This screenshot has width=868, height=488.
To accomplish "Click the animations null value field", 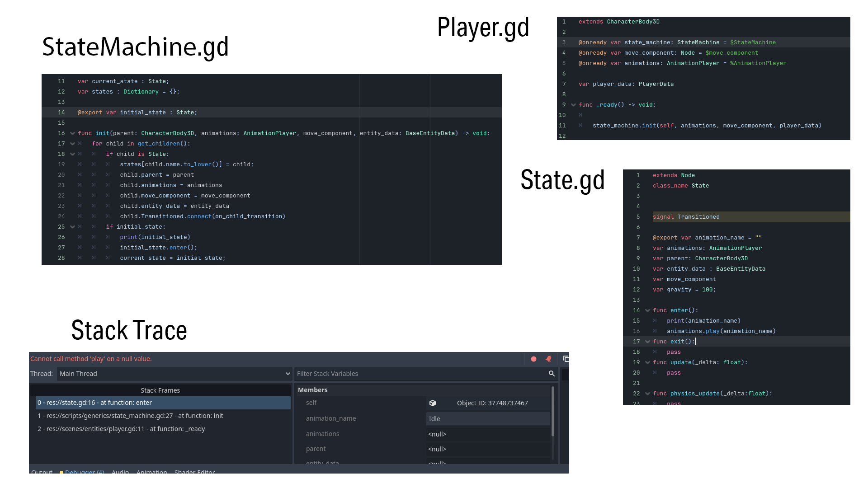I will click(488, 434).
